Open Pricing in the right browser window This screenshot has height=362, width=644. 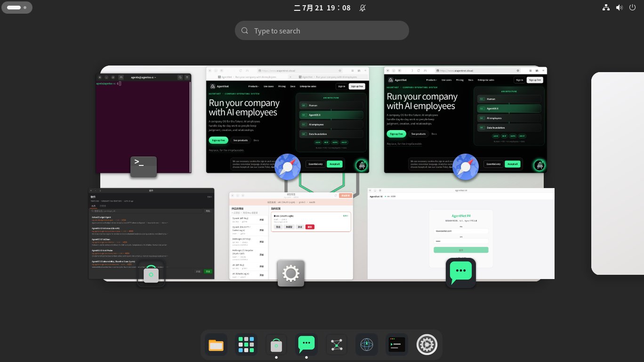459,80
